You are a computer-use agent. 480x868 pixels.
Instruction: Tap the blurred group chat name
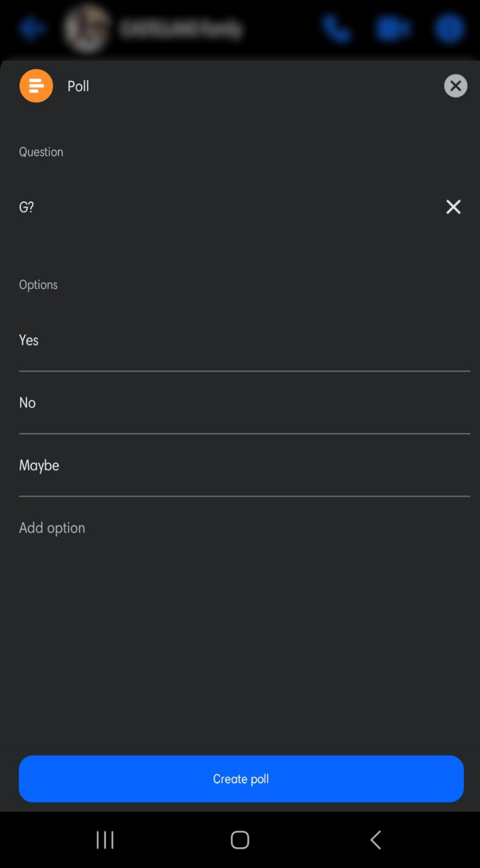[181, 29]
